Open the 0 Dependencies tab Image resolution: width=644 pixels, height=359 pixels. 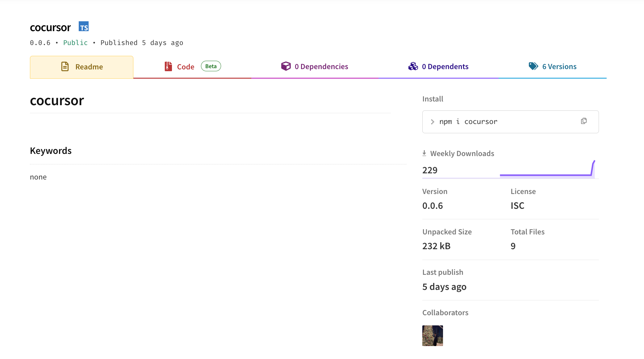tap(315, 67)
